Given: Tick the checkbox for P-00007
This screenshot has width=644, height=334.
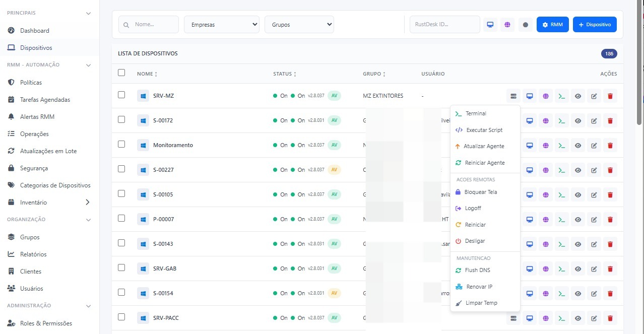Looking at the screenshot, I should coord(121,218).
